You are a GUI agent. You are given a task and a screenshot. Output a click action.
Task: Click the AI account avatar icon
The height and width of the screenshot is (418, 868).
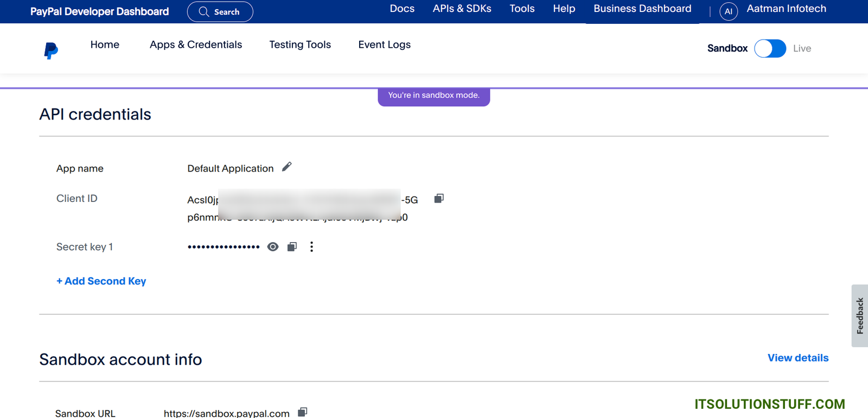coord(728,11)
